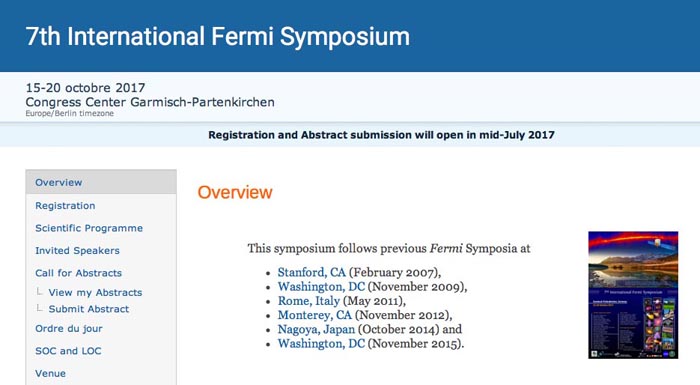
Task: Open the symposium poster thumbnail
Action: click(x=633, y=295)
